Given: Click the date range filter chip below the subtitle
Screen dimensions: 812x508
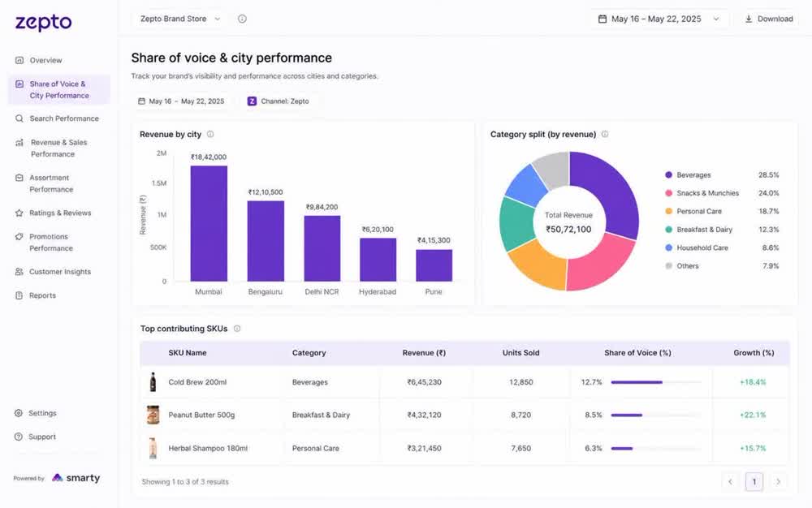Looking at the screenshot, I should (x=181, y=101).
